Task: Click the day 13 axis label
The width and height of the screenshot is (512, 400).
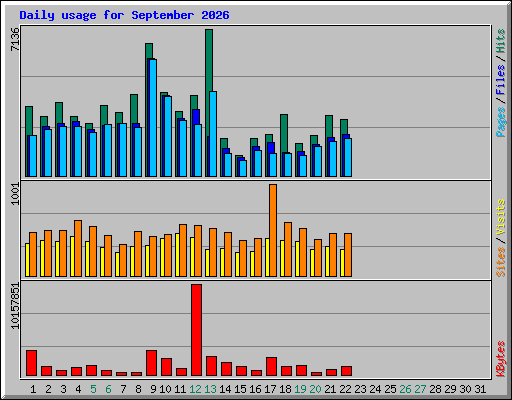Action: click(x=211, y=389)
